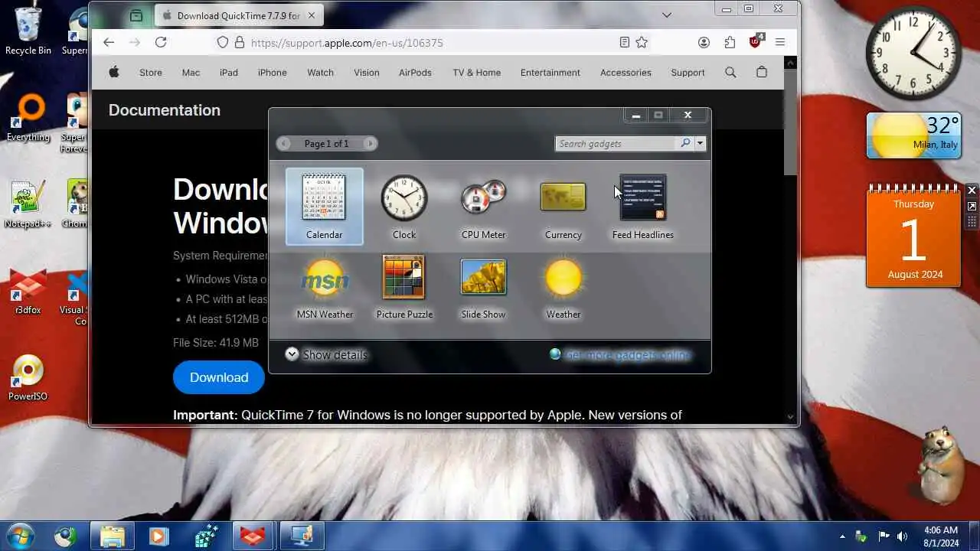
Task: Reload the page in Firefox
Action: click(x=161, y=43)
